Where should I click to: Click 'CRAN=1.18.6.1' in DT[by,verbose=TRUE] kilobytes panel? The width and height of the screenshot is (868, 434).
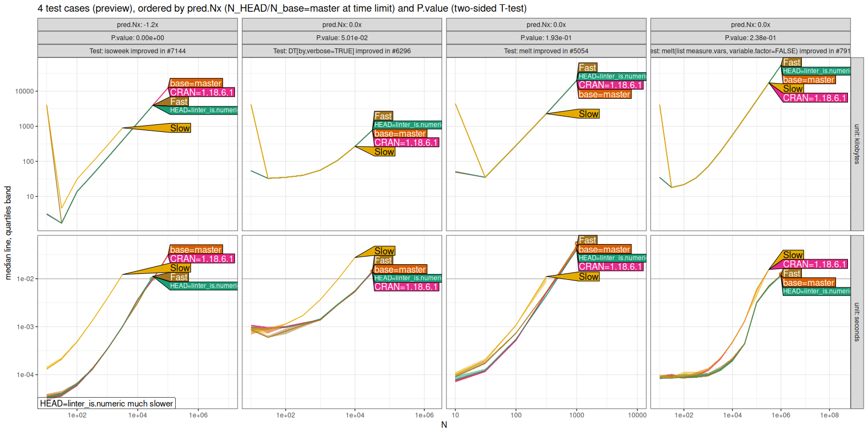pos(406,143)
